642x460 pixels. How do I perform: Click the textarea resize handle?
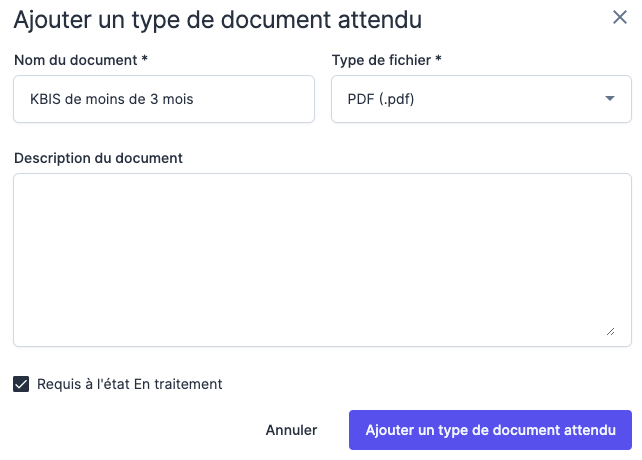[610, 331]
